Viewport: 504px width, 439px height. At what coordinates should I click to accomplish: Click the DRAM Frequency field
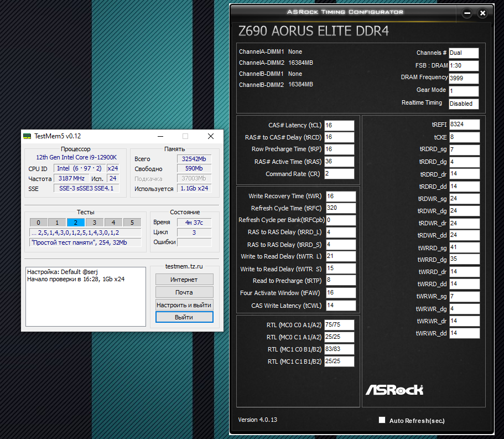coord(464,78)
